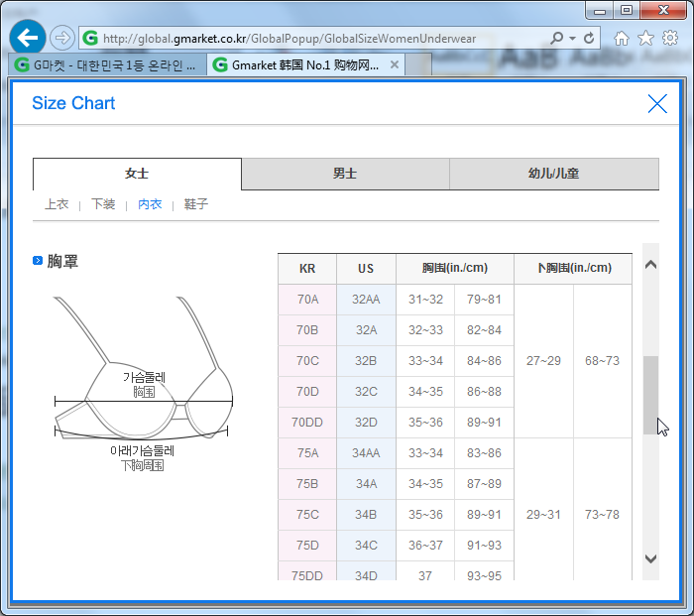Switch to the 男士 category tab
Screen dimensions: 694x616
pyautogui.click(x=345, y=174)
